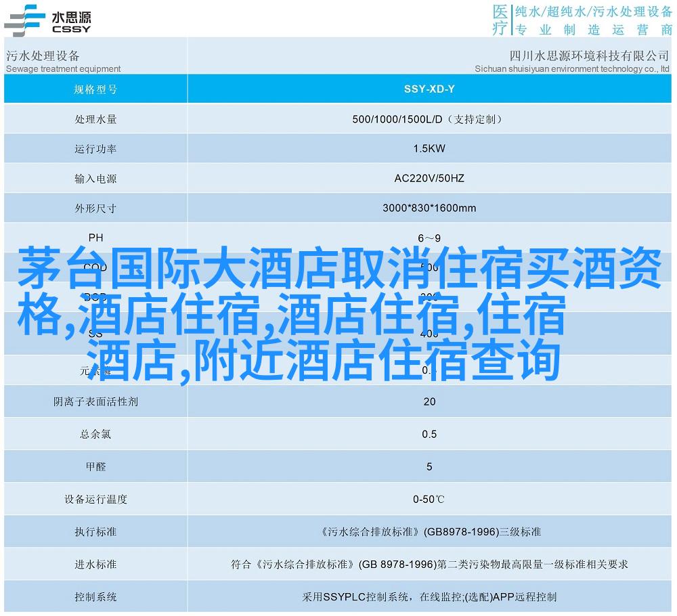Click the PH row label
The image size is (677, 616).
[96, 238]
